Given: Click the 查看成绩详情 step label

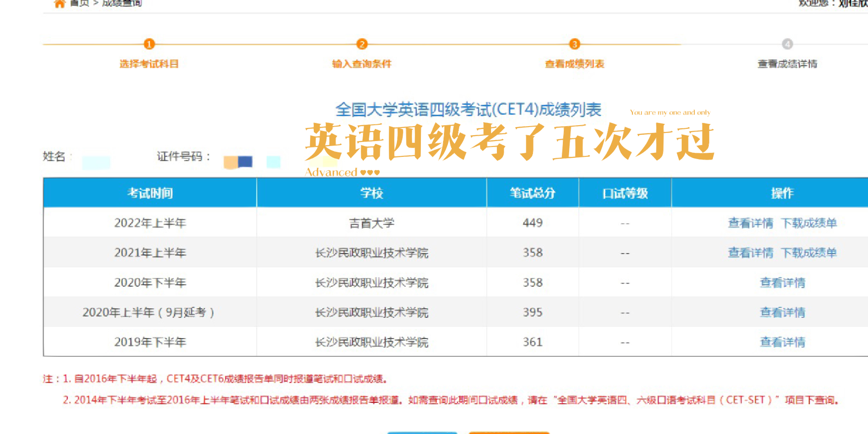Looking at the screenshot, I should pyautogui.click(x=788, y=64).
